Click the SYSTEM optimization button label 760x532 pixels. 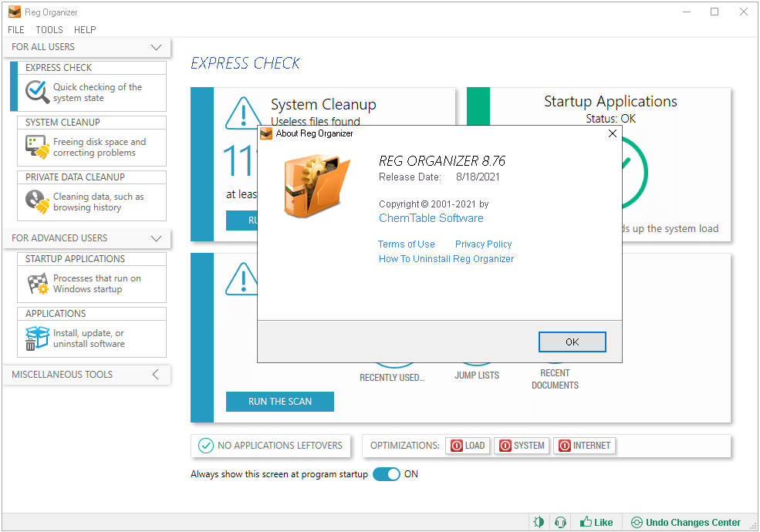pyautogui.click(x=529, y=446)
